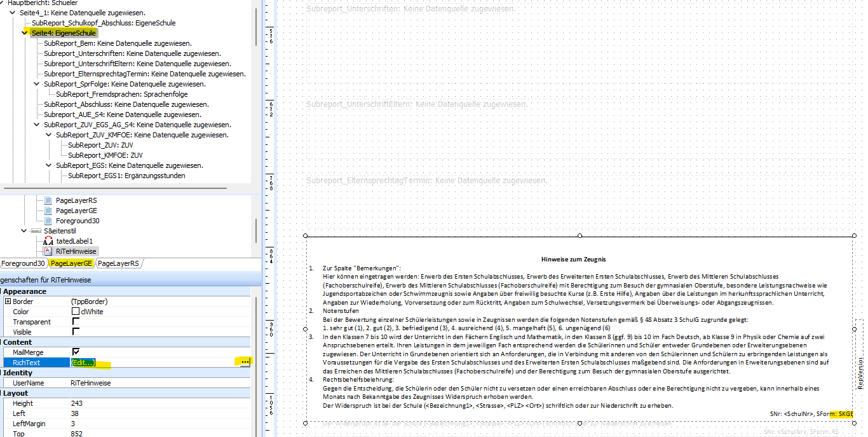Select the Color property row label
The width and height of the screenshot is (868, 437).
[21, 312]
